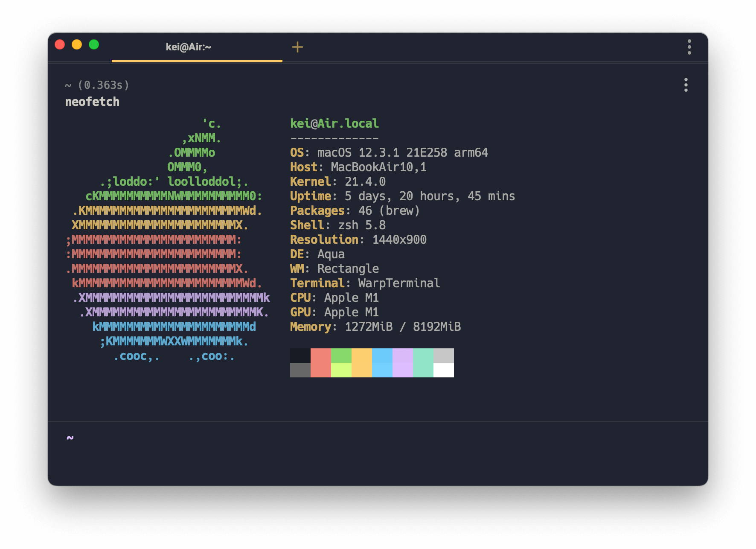Click the Terminal value WarpTerminal

coord(399,283)
